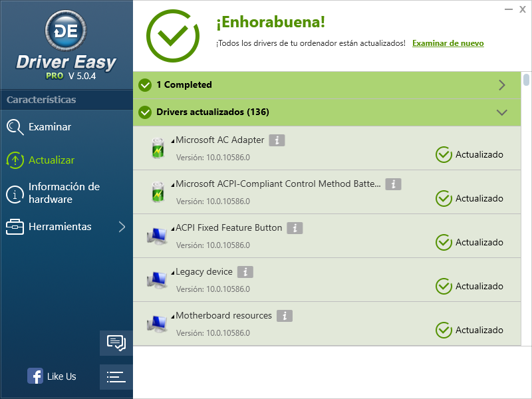This screenshot has height=399, width=532.
Task: Click the battery icon of ACPI-Compliant Battery
Action: pos(158,192)
